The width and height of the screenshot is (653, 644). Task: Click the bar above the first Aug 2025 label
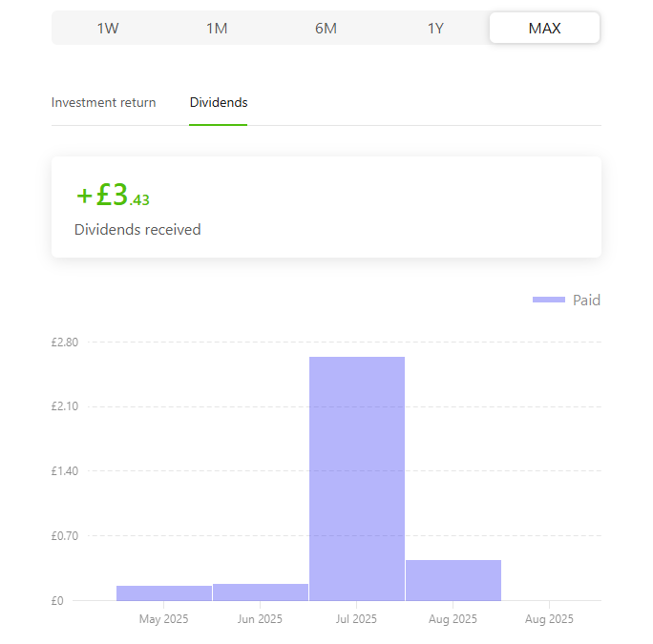453,580
